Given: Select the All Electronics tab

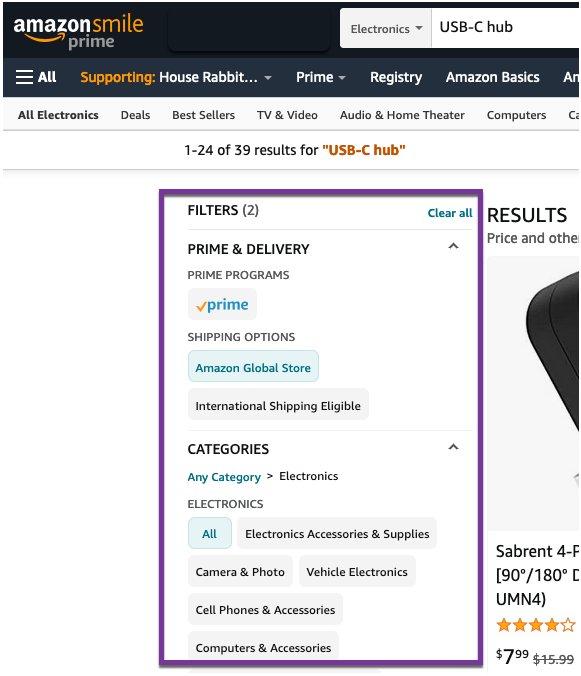Looking at the screenshot, I should 58,115.
